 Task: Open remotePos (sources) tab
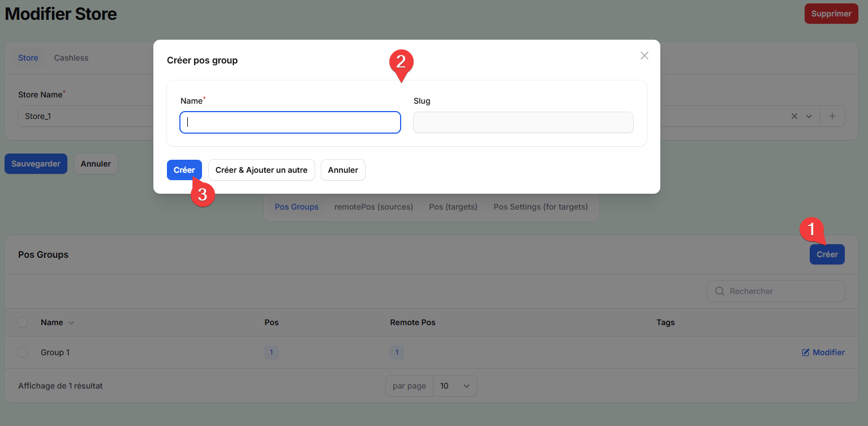373,207
